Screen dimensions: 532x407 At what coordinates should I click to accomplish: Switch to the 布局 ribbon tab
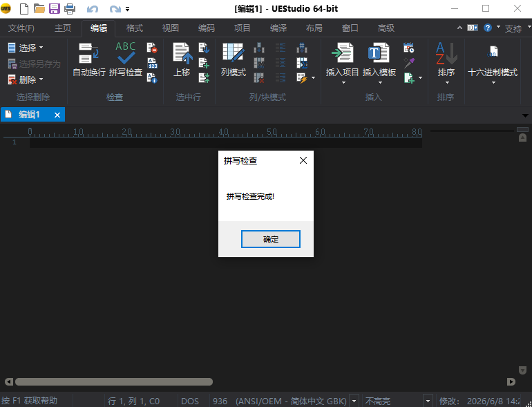[314, 28]
